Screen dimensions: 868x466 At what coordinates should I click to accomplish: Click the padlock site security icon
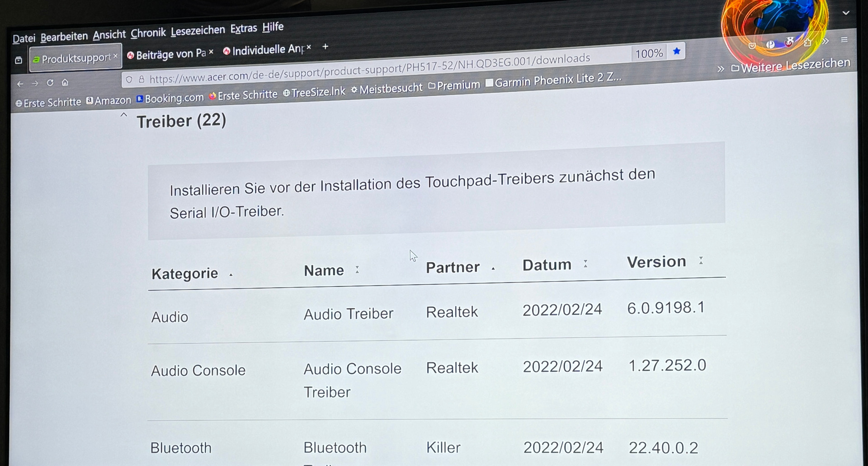pos(142,80)
